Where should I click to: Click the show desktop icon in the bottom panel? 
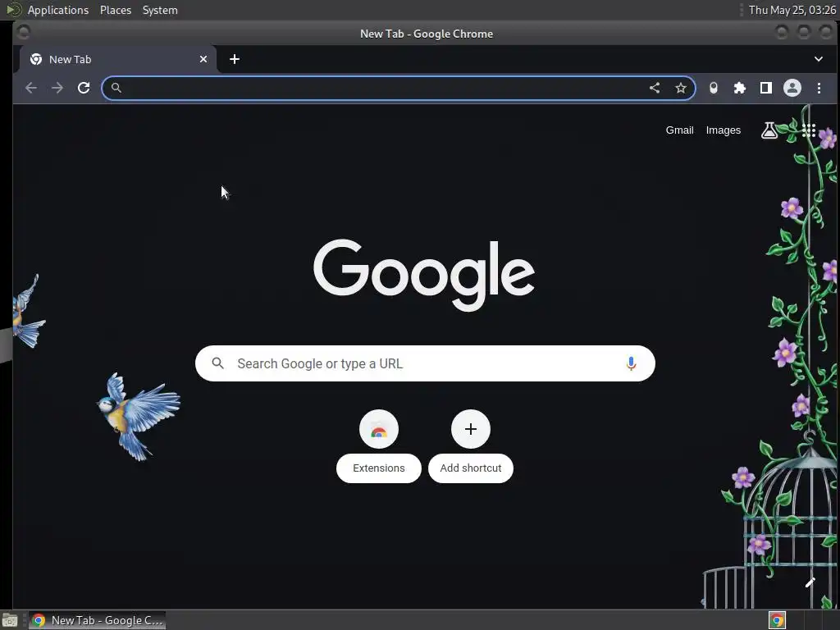point(10,621)
